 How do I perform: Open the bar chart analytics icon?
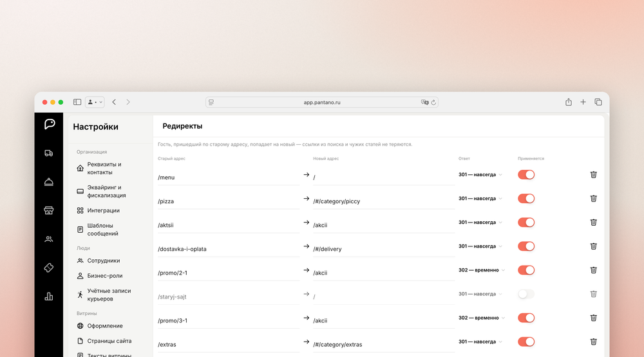click(x=48, y=297)
